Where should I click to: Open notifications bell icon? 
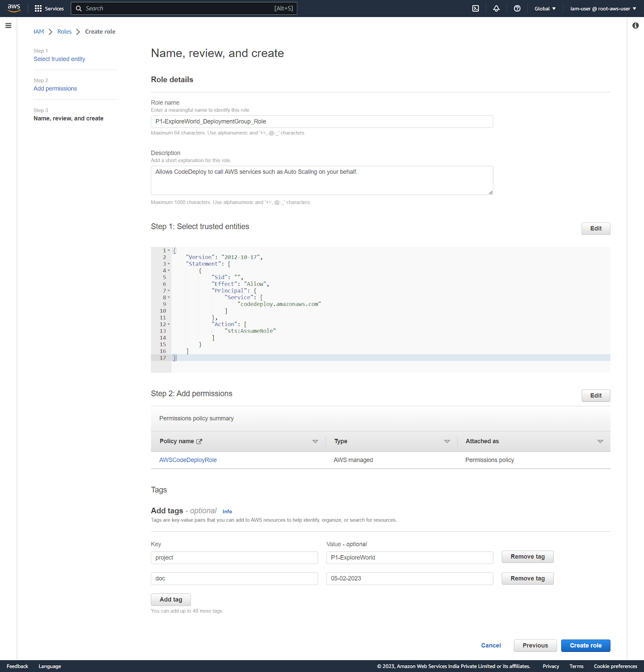pos(496,8)
